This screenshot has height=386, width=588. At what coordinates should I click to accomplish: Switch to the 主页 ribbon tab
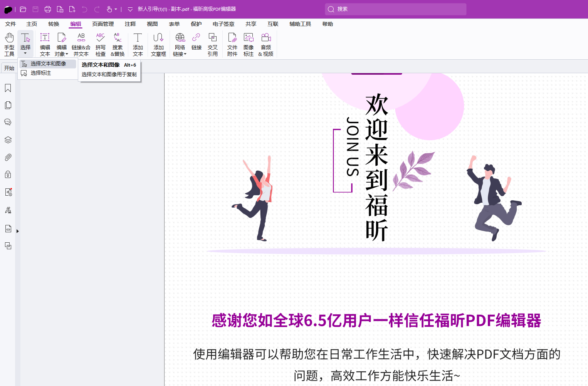point(32,24)
